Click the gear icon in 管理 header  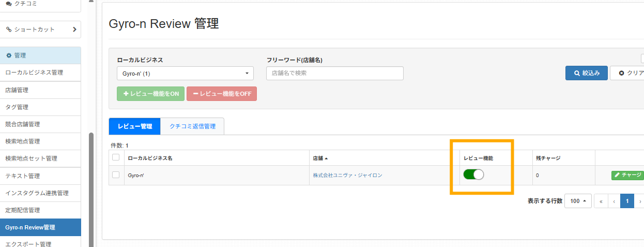click(8, 55)
